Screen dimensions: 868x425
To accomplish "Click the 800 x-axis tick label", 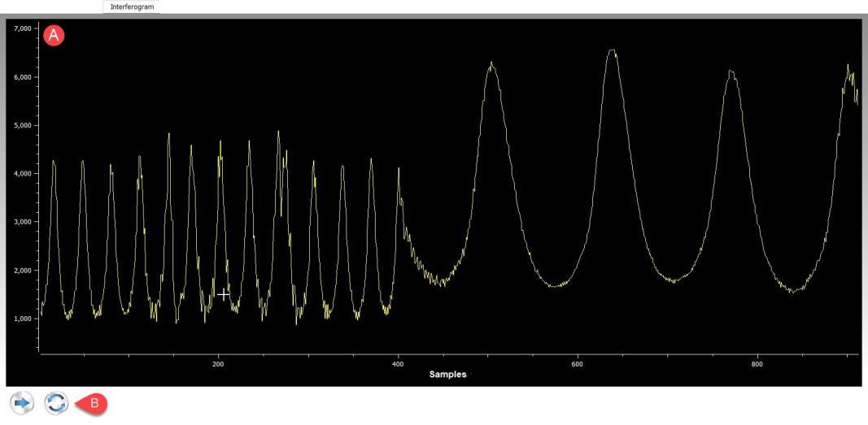I will [757, 365].
